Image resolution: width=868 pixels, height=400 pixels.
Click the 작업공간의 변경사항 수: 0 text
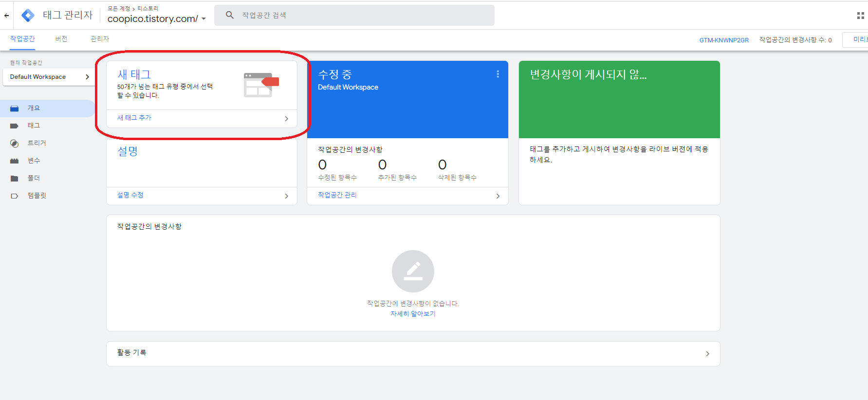click(x=795, y=40)
